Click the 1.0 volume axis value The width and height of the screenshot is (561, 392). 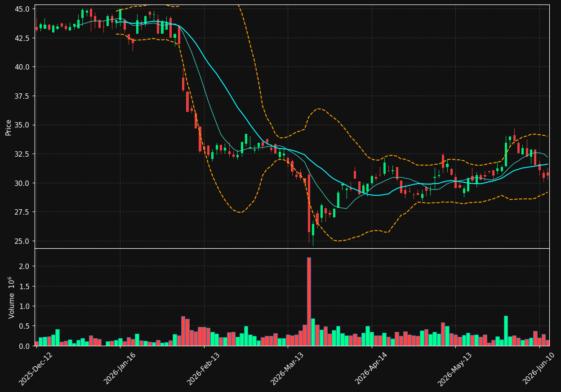(x=25, y=306)
